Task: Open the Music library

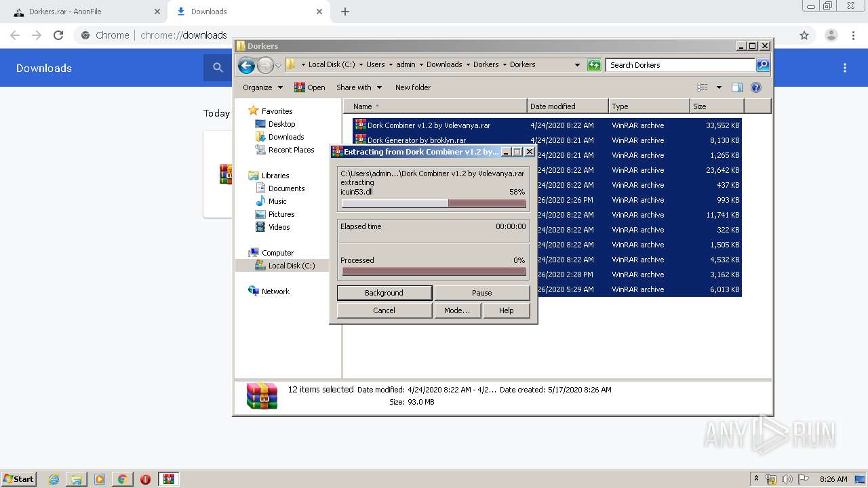Action: 277,201
